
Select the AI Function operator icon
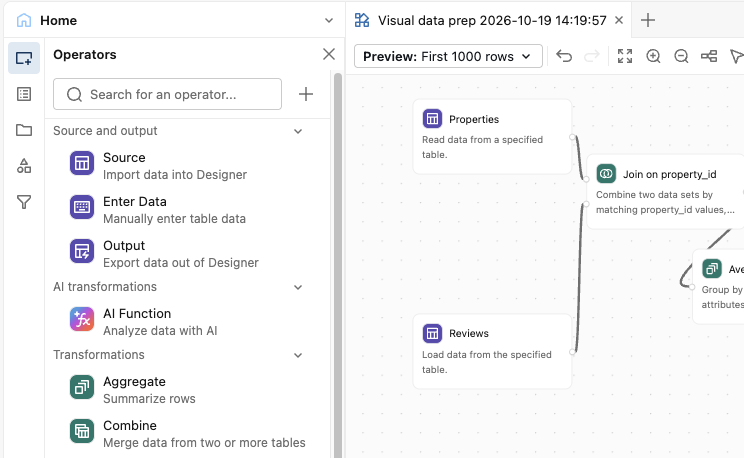click(x=82, y=319)
